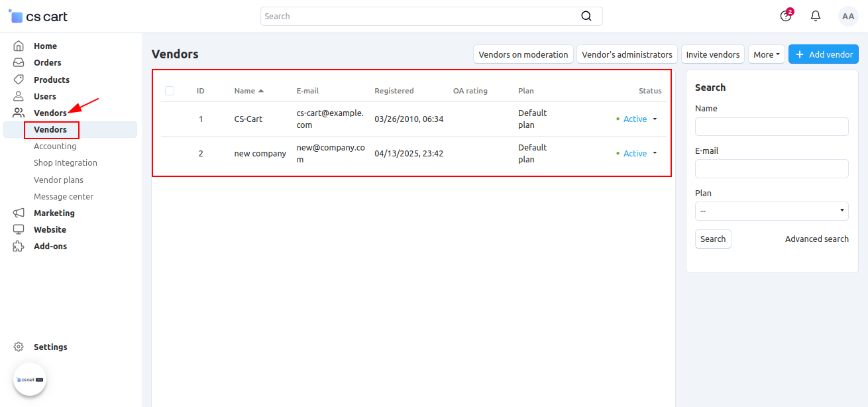Click the Products tag icon

(19, 80)
